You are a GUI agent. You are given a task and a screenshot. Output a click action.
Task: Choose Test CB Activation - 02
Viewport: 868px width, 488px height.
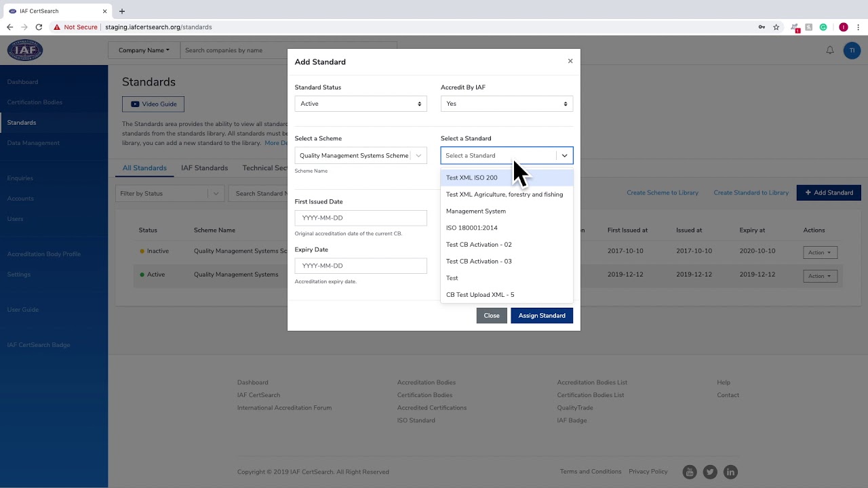tap(507, 244)
